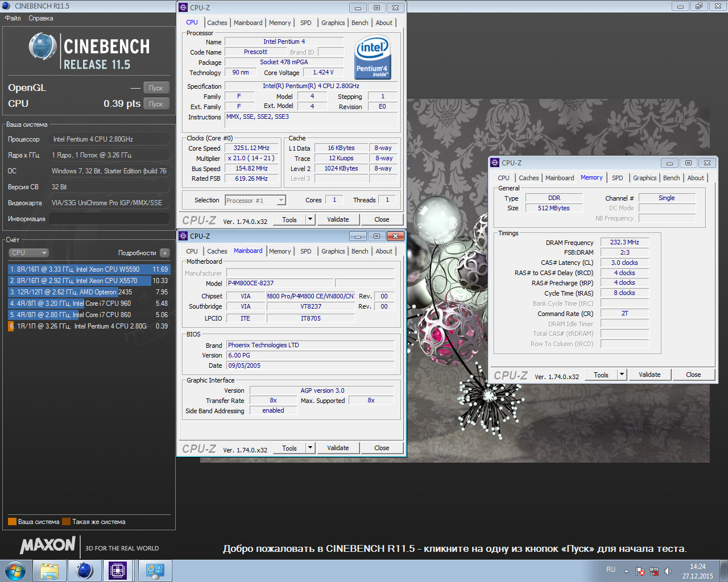The height and width of the screenshot is (582, 728).
Task: Click the title icon of CPU-Z Memory window
Action: tap(495, 163)
